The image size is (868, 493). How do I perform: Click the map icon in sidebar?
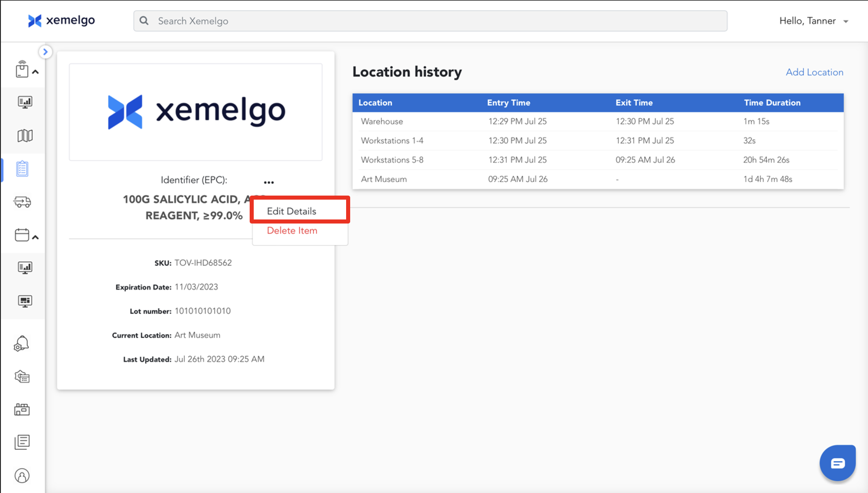tap(25, 136)
